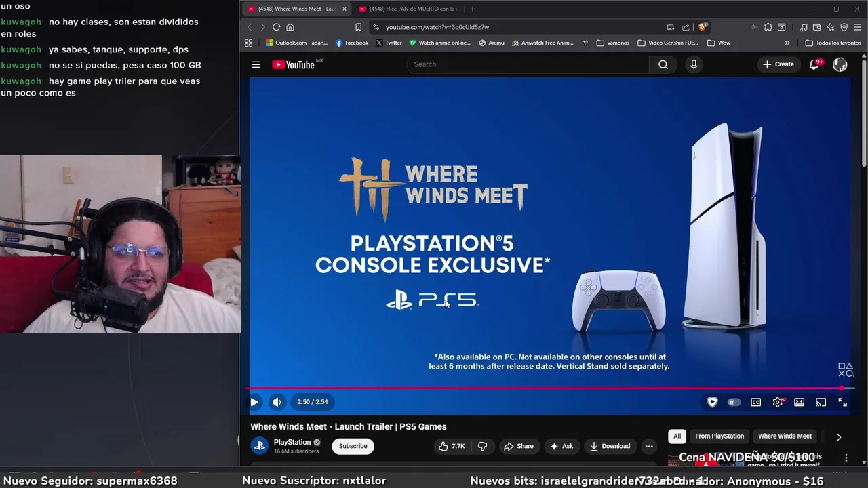Open the Todos los favoritos folder
Image resolution: width=868 pixels, height=488 pixels.
833,43
